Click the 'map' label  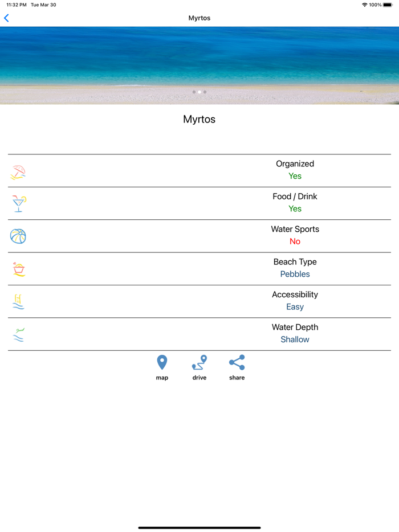pyautogui.click(x=162, y=378)
